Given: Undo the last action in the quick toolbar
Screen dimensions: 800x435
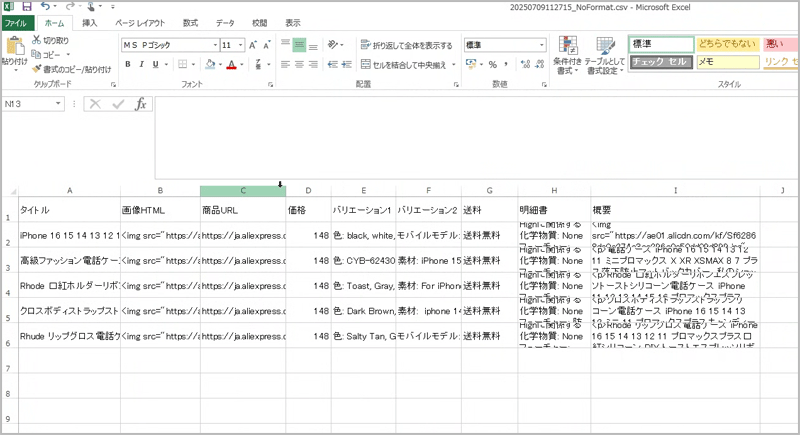Looking at the screenshot, I should click(x=46, y=7).
